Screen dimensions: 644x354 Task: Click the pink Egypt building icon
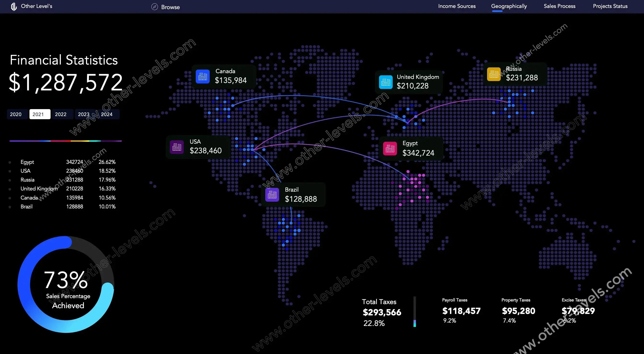[390, 149]
